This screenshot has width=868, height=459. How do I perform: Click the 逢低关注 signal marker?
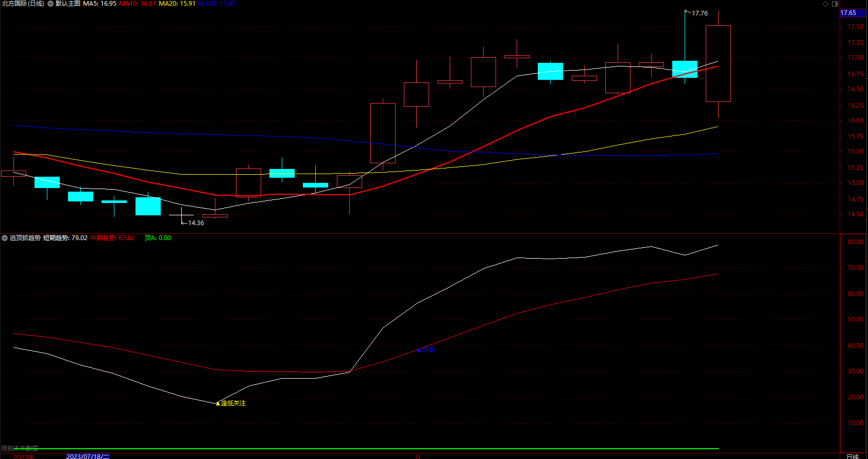(x=231, y=403)
